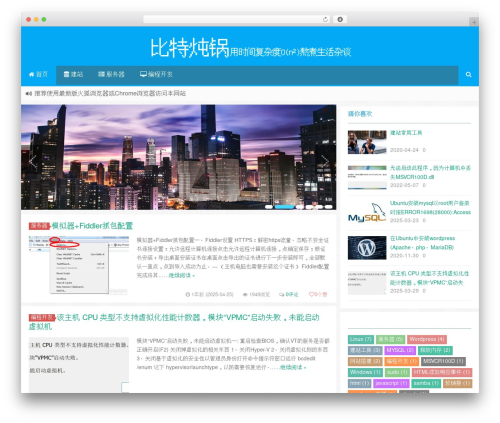The image size is (500, 423).
Task: Open sidebar link 建站常用工具
Action: click(x=406, y=133)
